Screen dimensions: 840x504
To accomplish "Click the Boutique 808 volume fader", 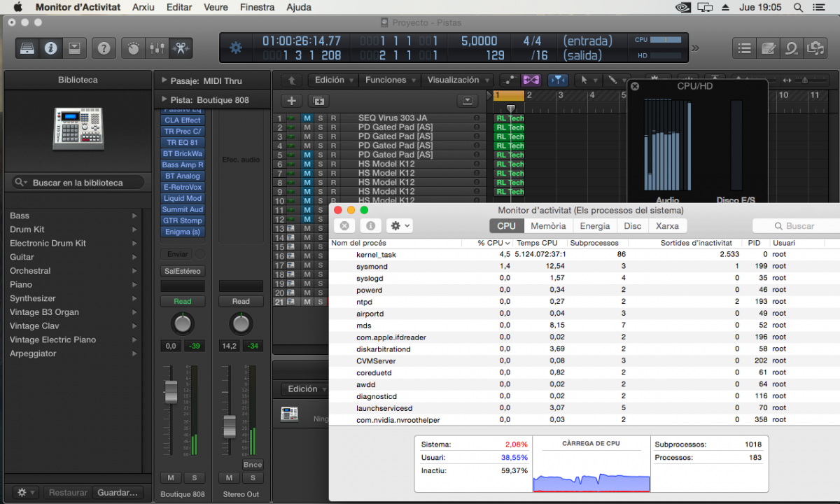I will pos(171,392).
